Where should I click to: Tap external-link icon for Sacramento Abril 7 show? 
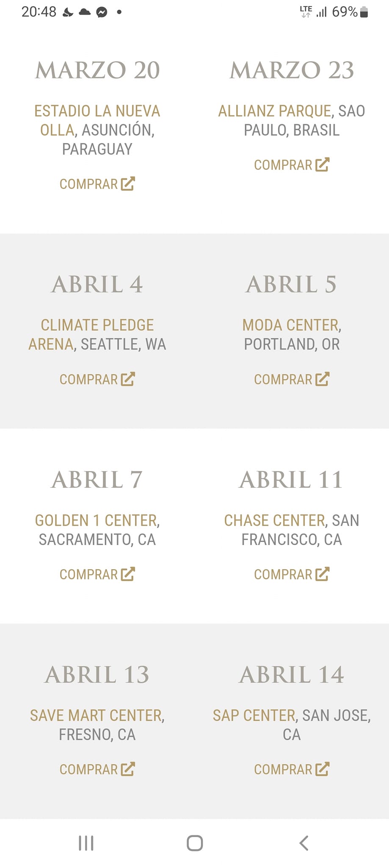point(128,574)
